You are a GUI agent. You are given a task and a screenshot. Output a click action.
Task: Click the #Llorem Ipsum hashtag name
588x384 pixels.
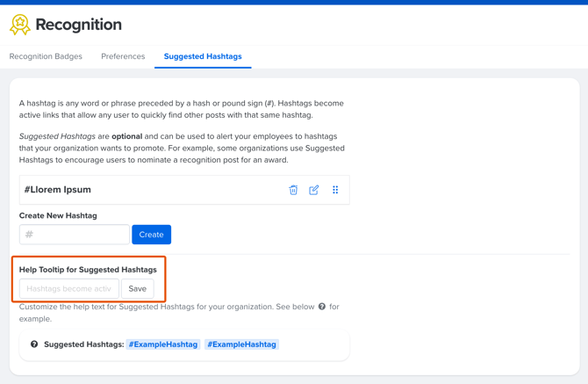pos(58,190)
